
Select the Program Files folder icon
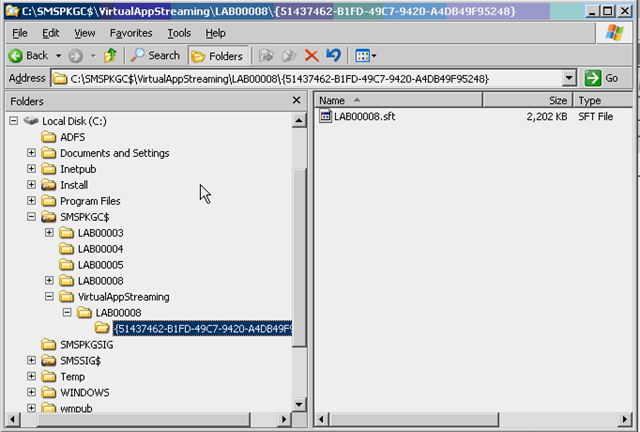tap(49, 200)
